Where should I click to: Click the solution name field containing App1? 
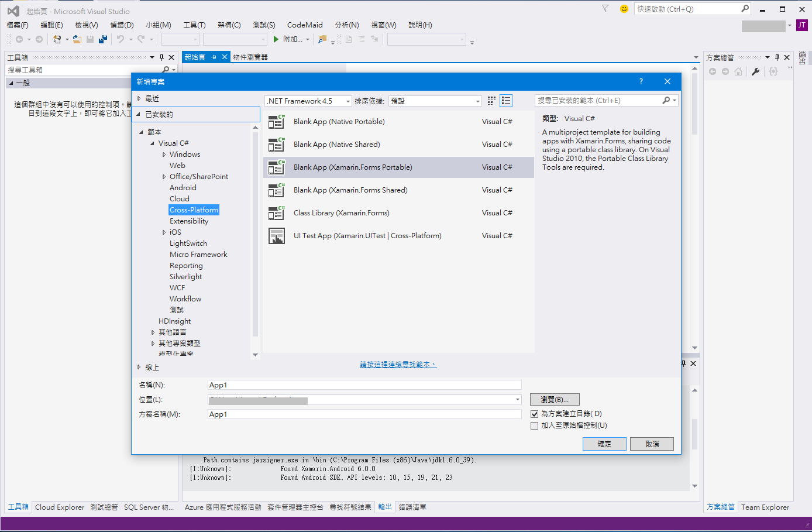[364, 414]
